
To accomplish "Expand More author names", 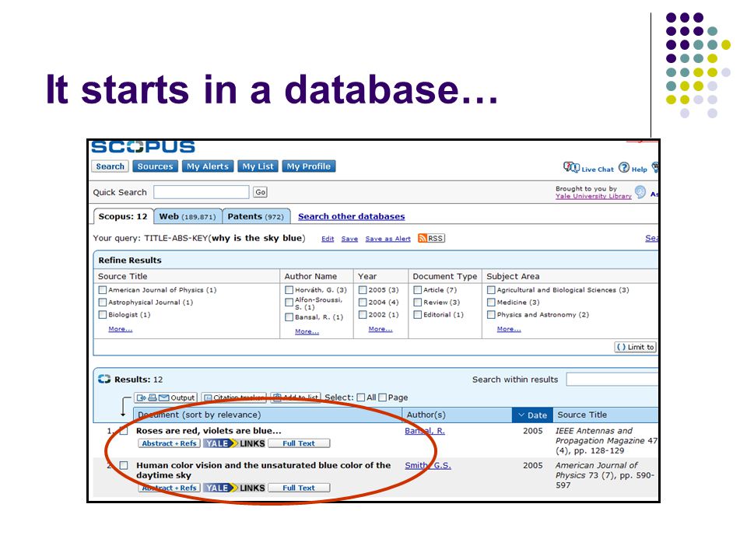I will click(307, 331).
